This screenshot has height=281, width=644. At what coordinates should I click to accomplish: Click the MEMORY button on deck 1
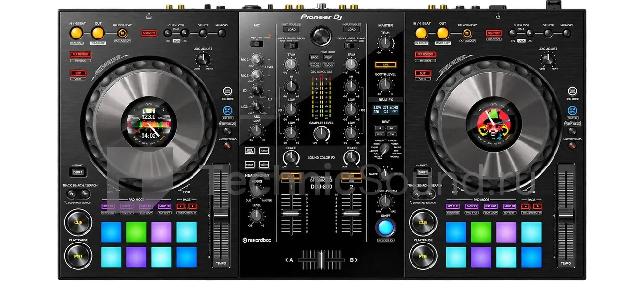tap(222, 33)
